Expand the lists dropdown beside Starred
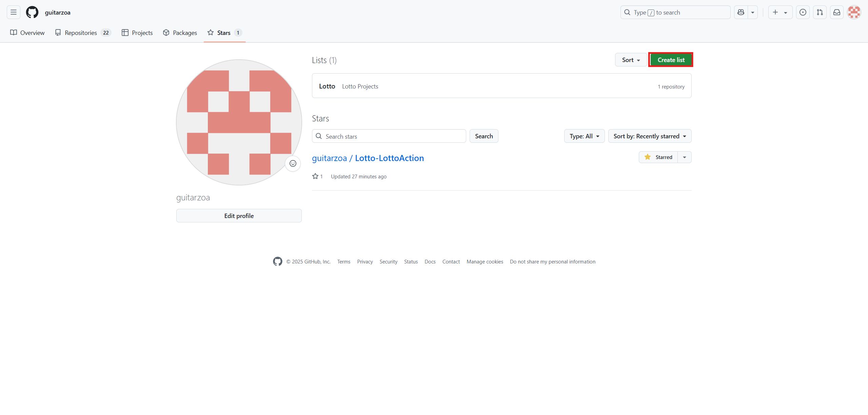The image size is (868, 415). pyautogui.click(x=685, y=157)
